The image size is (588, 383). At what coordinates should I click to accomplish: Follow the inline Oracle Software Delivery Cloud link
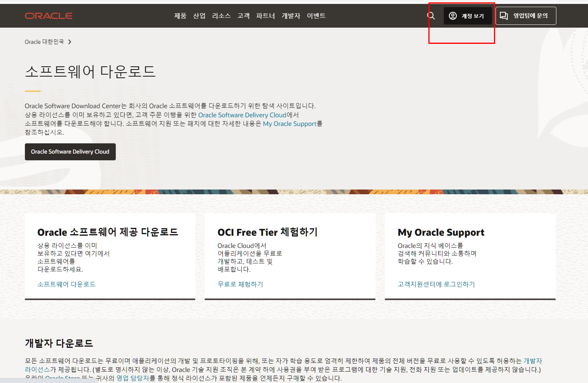pos(242,115)
